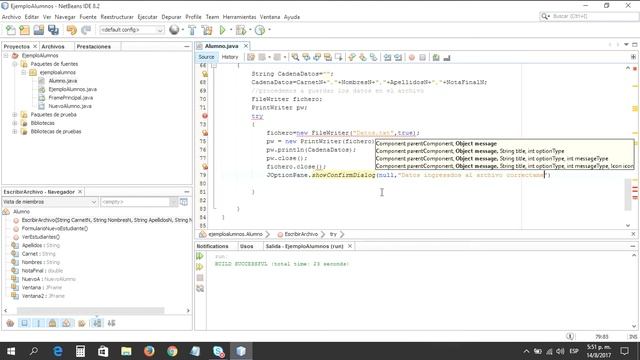Click the Find Selection magnifier in the editor toolbar

295,58
